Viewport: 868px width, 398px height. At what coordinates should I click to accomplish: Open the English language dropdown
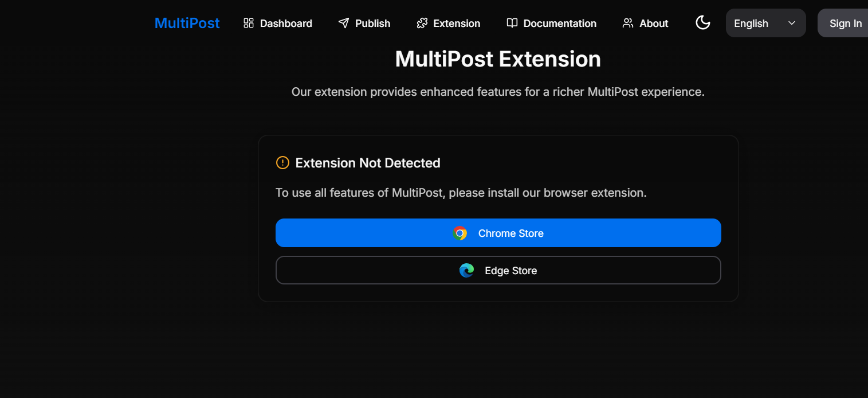765,23
